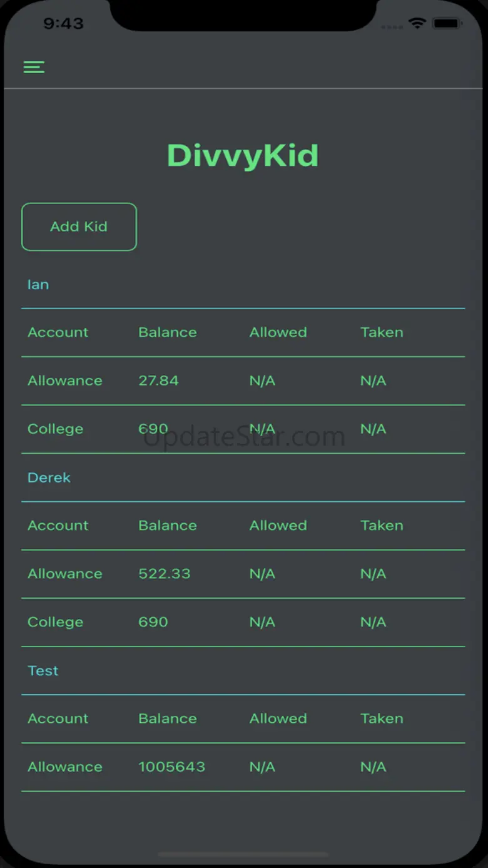Tap the battery status icon
Viewport: 488px width, 868px height.
447,24
